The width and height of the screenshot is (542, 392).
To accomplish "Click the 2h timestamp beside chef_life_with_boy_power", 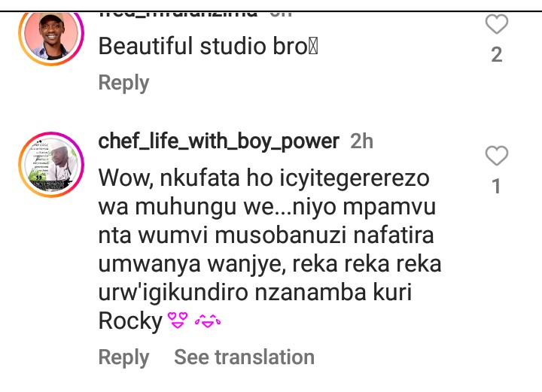I will (x=362, y=141).
